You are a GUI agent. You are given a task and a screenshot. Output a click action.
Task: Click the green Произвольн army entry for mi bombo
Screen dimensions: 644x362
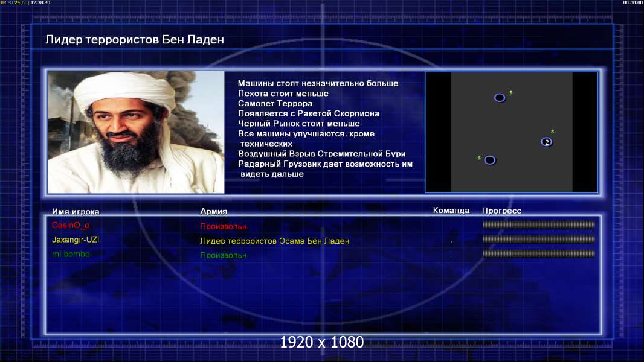point(224,255)
